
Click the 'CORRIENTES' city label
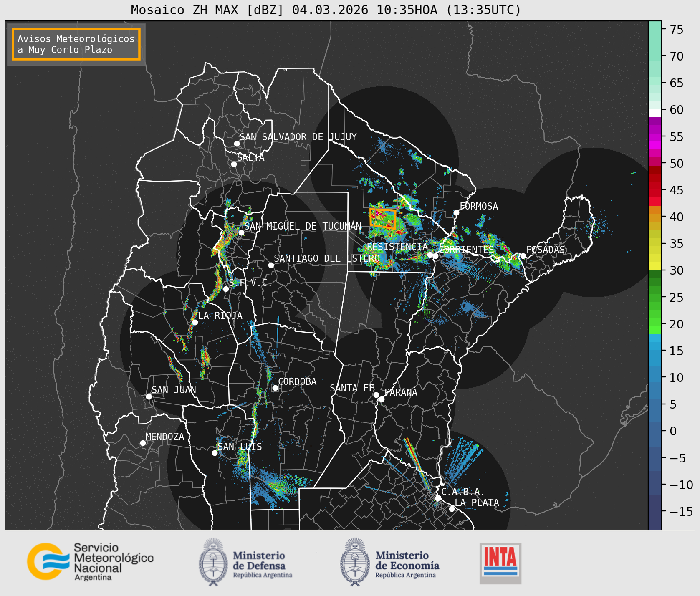(467, 250)
